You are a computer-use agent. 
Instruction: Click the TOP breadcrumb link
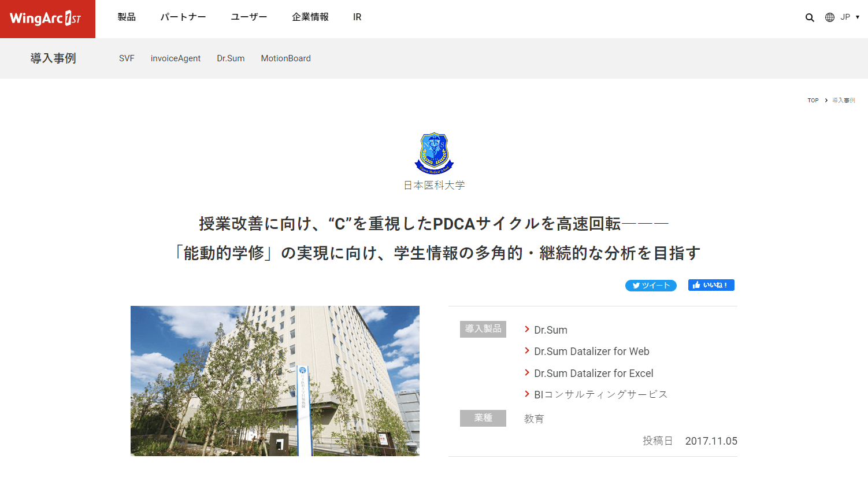pos(813,101)
